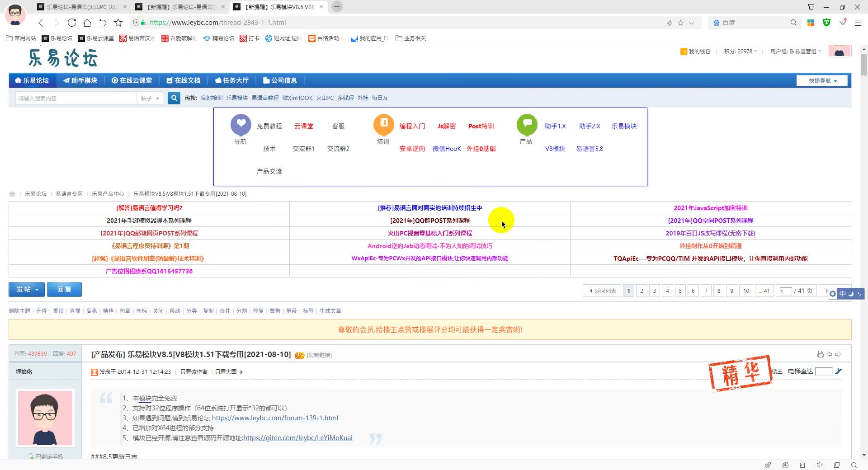Enable 只看该作者 filter
The image size is (868, 470).
194,371
